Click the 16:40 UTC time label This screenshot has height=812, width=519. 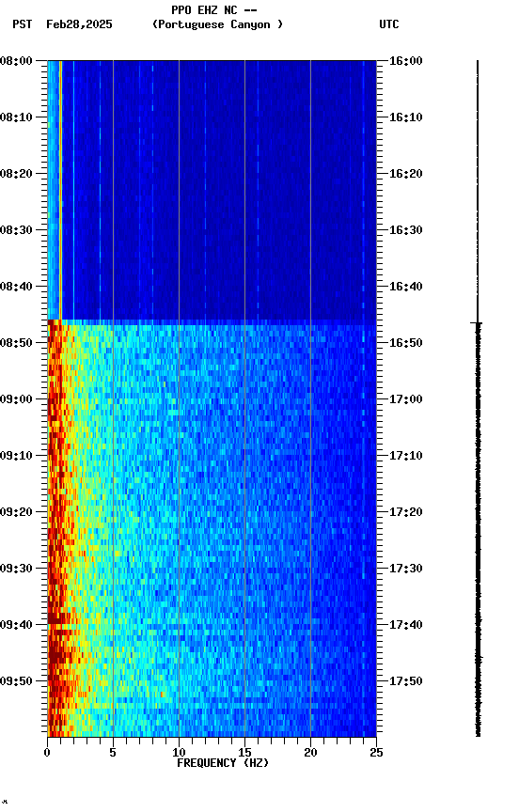click(406, 287)
